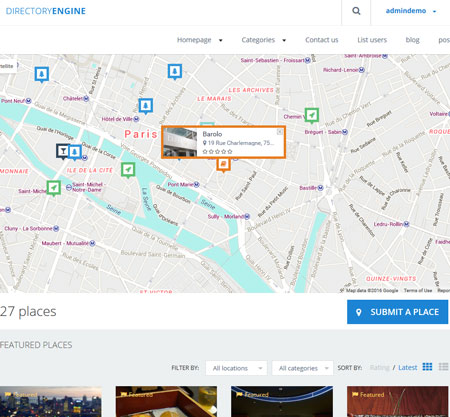
Task: Click the Sully - Morland metro icon
Action: pos(247,217)
